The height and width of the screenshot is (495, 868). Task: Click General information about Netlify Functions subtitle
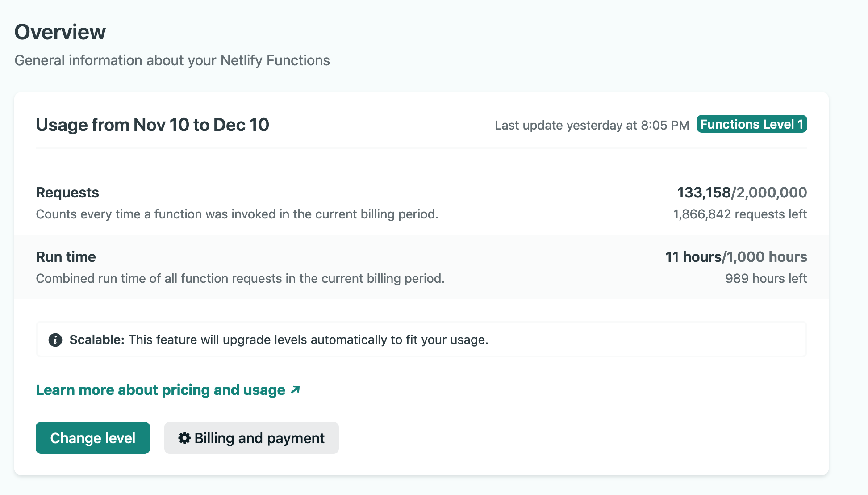point(172,60)
